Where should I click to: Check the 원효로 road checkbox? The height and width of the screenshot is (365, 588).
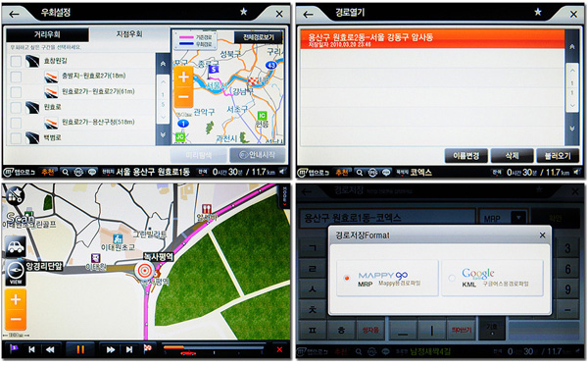16,108
